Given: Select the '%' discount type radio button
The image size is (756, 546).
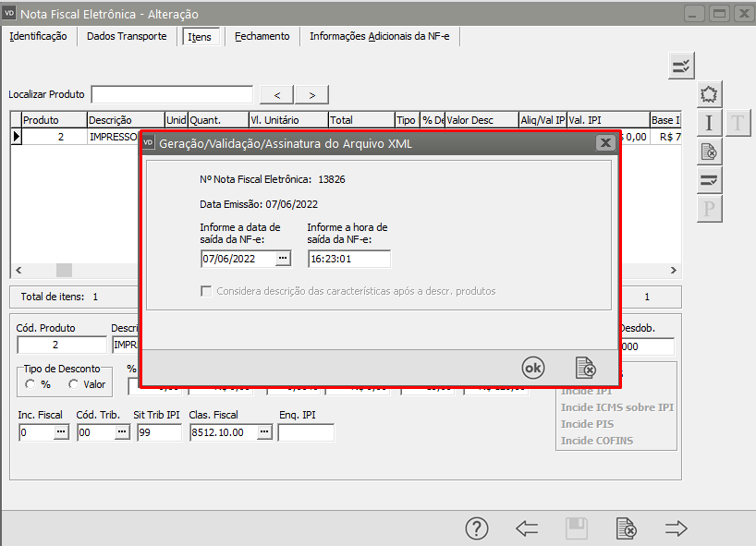Looking at the screenshot, I should point(31,384).
